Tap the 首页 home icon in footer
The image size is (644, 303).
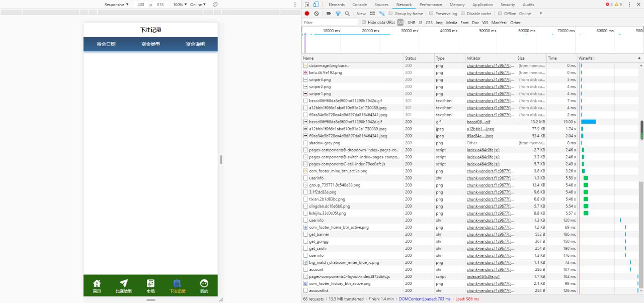click(x=97, y=285)
